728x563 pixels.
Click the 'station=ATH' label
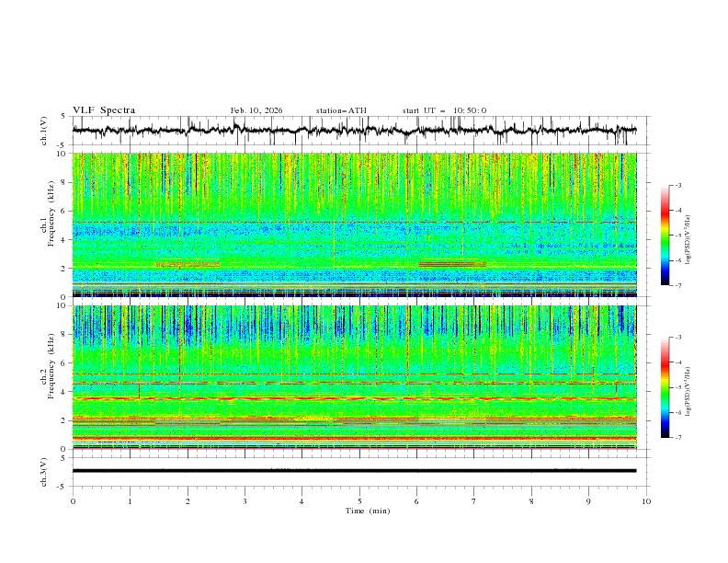coord(341,110)
